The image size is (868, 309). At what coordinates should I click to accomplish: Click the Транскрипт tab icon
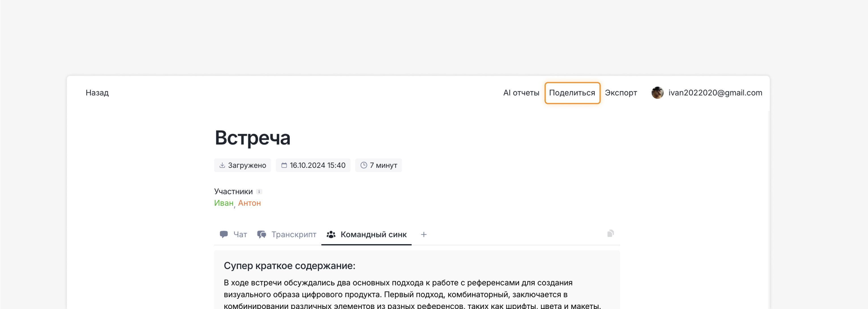(262, 235)
